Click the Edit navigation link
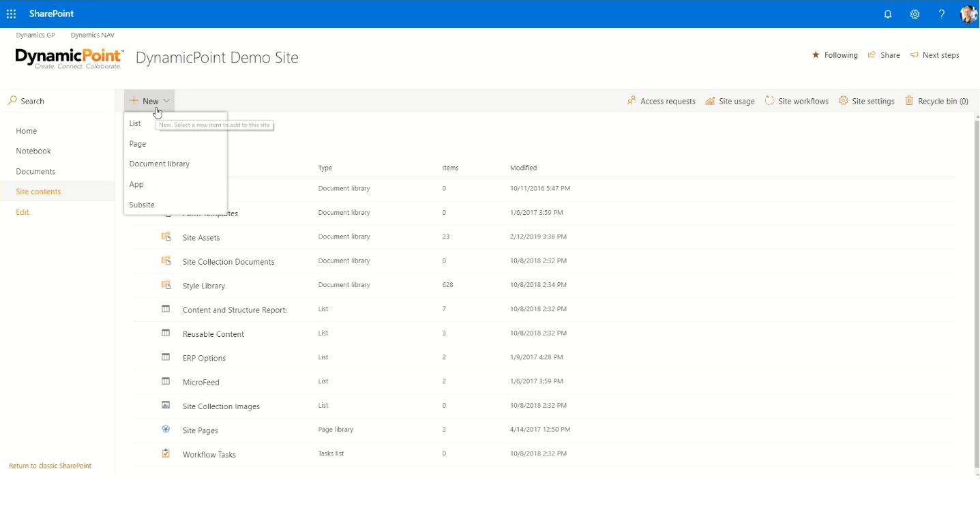 (23, 212)
